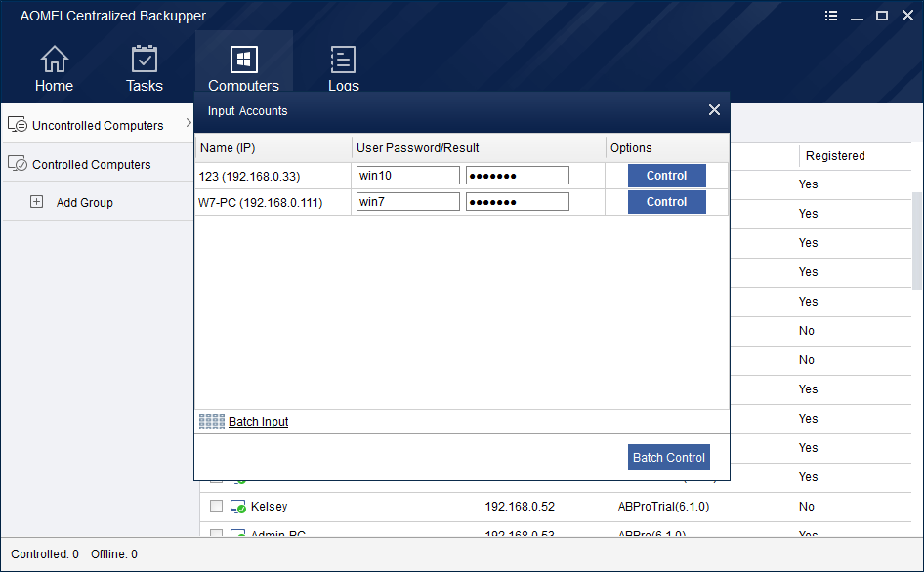Click the Uncontrolled Computers monitor icon
The height and width of the screenshot is (572, 924).
(17, 125)
